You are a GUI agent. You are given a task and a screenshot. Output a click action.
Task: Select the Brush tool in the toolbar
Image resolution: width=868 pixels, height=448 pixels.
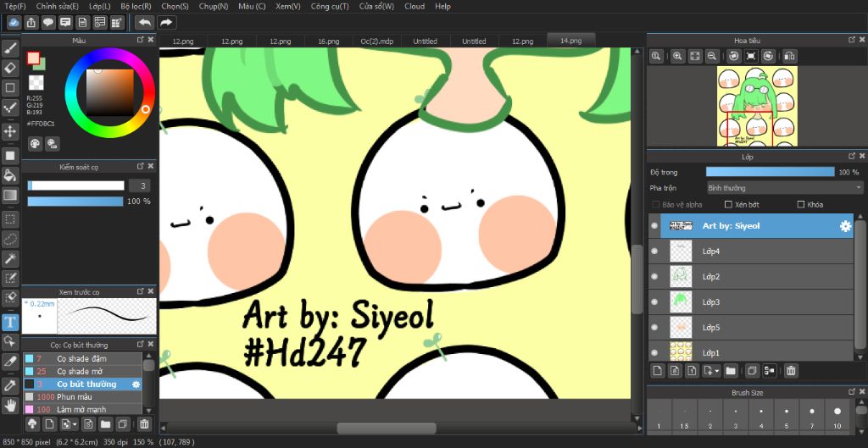[x=11, y=47]
